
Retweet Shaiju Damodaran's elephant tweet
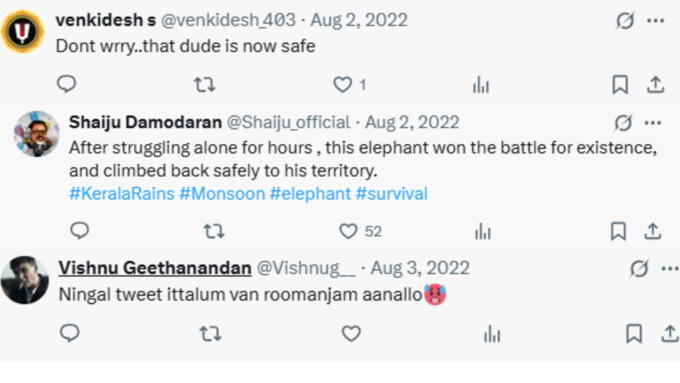214,231
